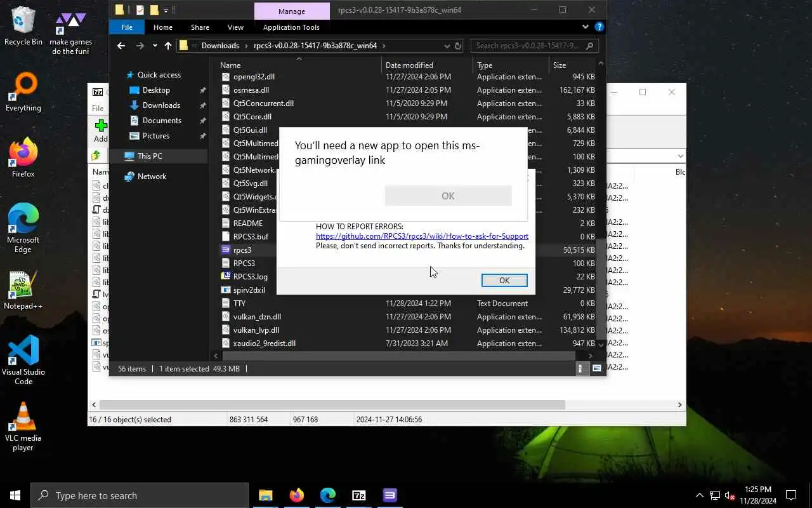
Task: Click Downloads in the address breadcrumb
Action: coord(220,46)
